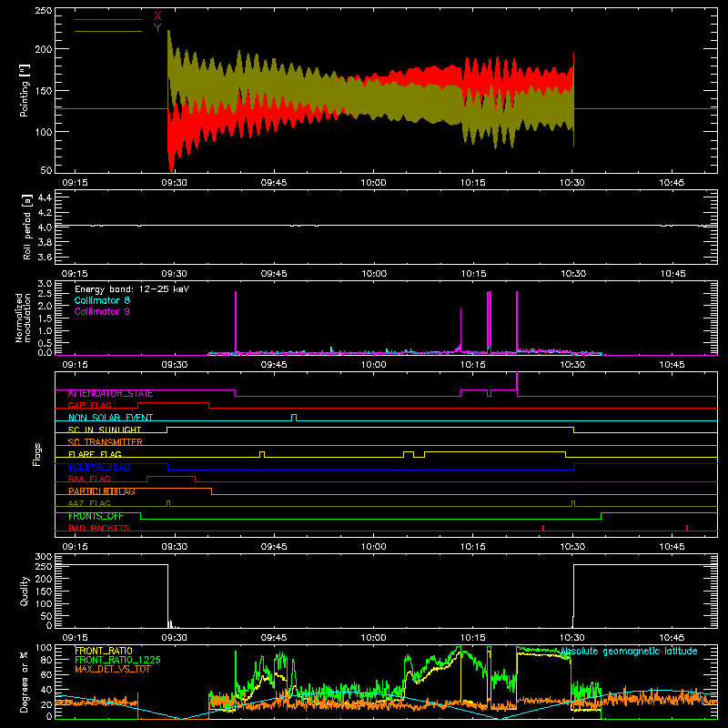Click the "200" tick on the Pointing axis

43,49
